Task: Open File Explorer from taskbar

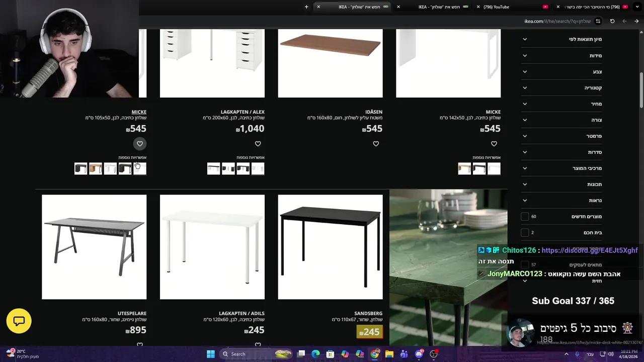Action: click(x=389, y=354)
